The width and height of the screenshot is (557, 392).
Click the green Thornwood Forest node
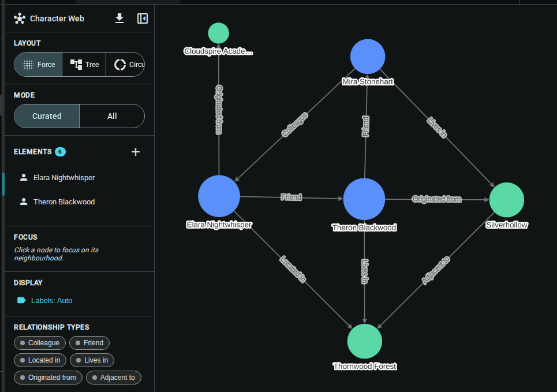[365, 341]
